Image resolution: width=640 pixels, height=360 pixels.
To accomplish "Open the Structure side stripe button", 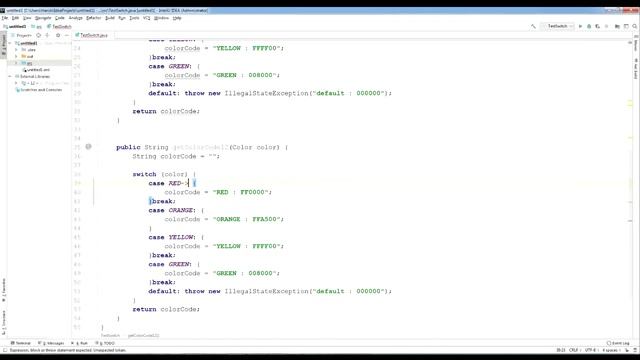I will click(x=4, y=322).
